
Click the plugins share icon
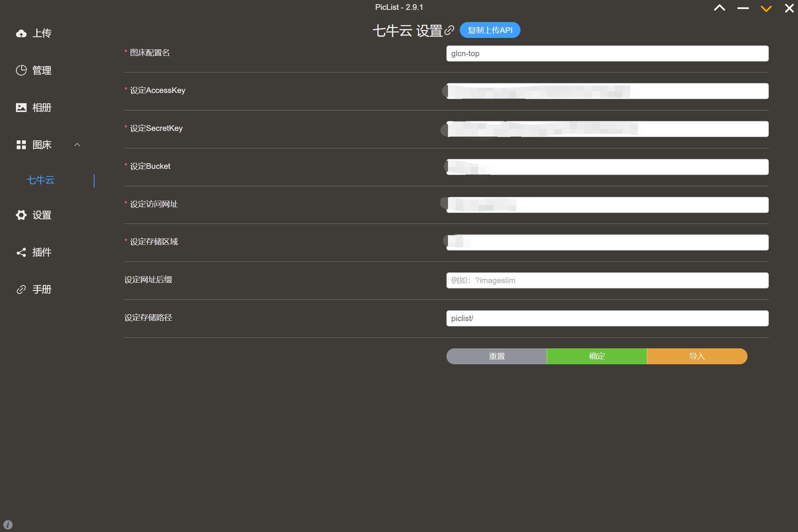coord(21,252)
